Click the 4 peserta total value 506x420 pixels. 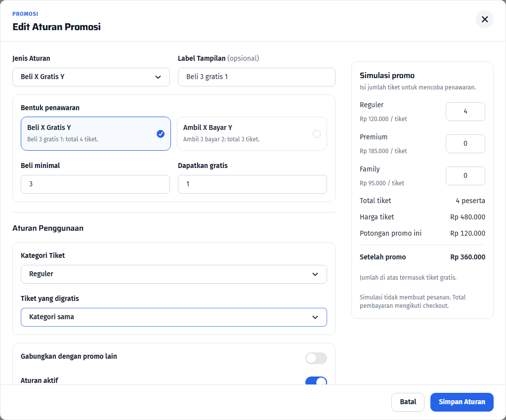(x=470, y=201)
